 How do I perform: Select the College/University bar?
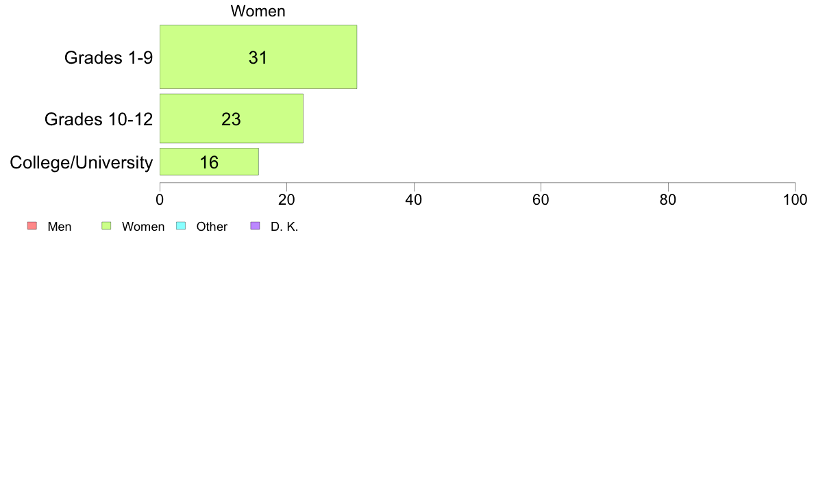point(209,162)
